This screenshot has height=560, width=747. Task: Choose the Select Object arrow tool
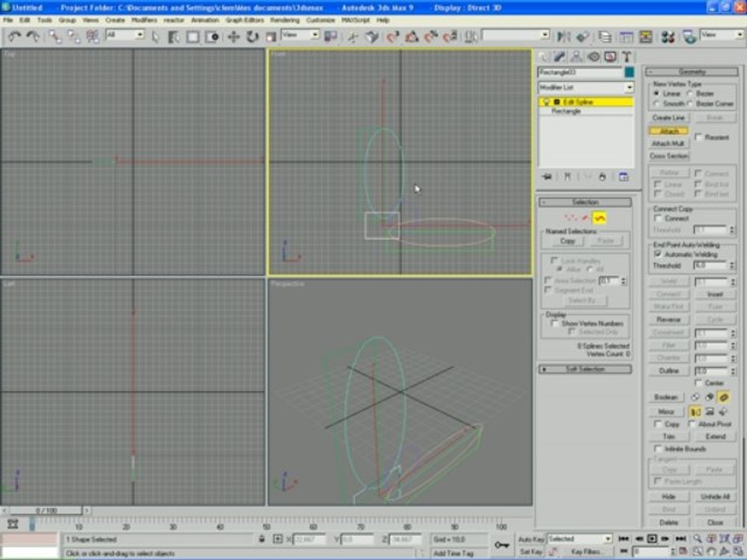pyautogui.click(x=156, y=37)
